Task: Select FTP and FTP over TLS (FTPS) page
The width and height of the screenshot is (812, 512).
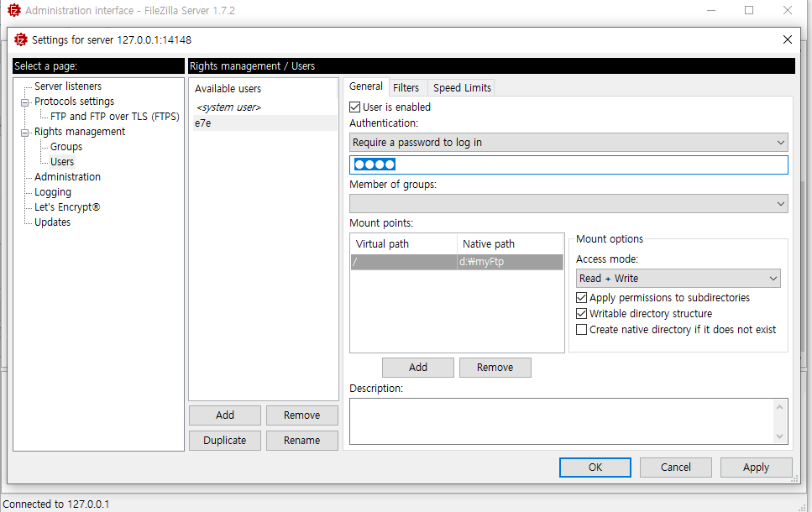Action: click(115, 117)
